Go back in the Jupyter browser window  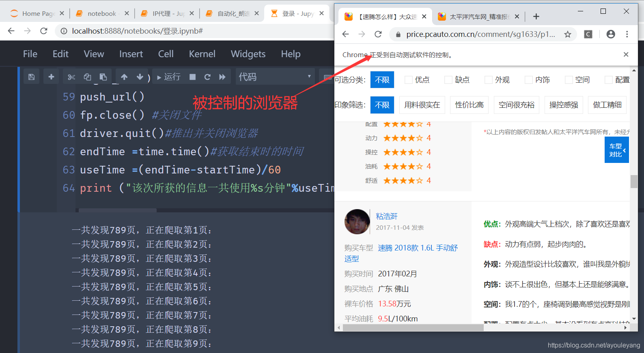(11, 31)
